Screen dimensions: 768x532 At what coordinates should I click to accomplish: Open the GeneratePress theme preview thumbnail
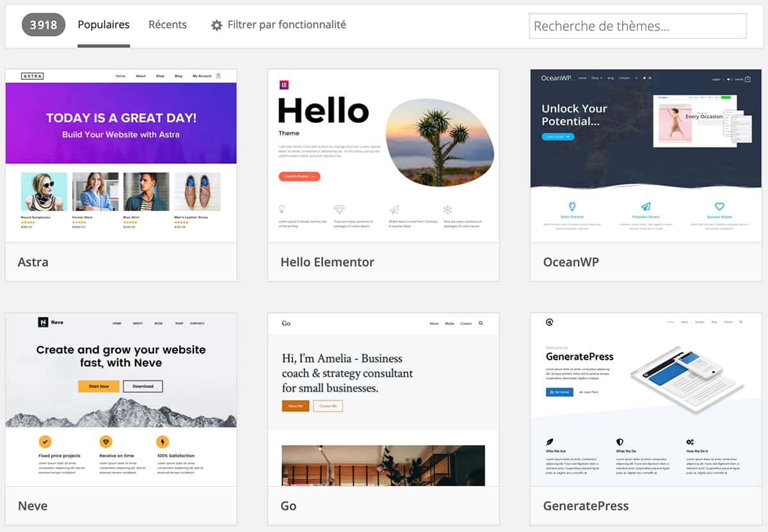pyautogui.click(x=646, y=400)
